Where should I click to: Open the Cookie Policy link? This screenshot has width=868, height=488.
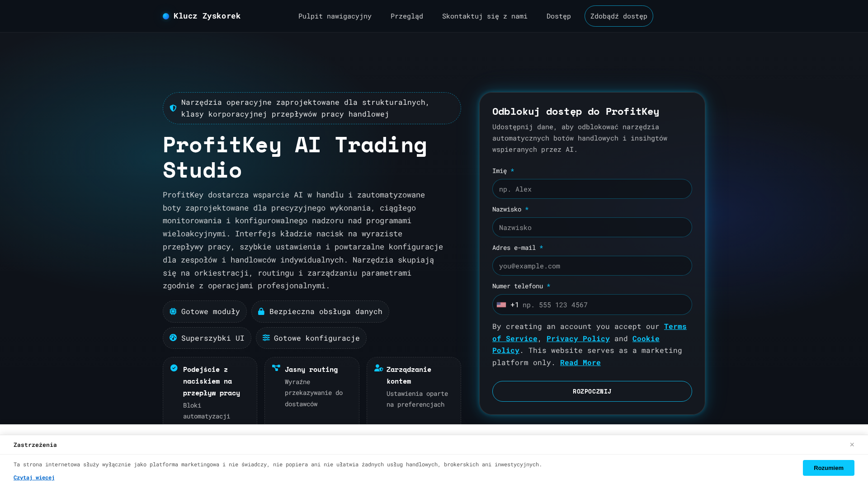tap(576, 344)
